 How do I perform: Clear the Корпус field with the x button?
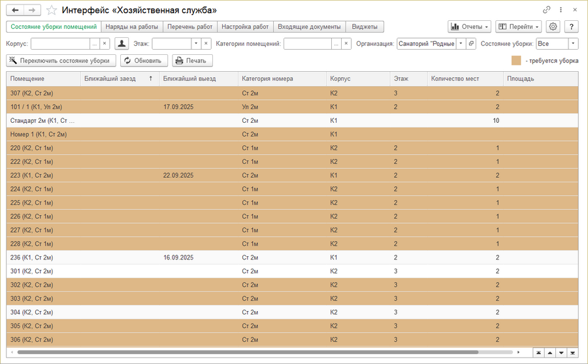[105, 44]
